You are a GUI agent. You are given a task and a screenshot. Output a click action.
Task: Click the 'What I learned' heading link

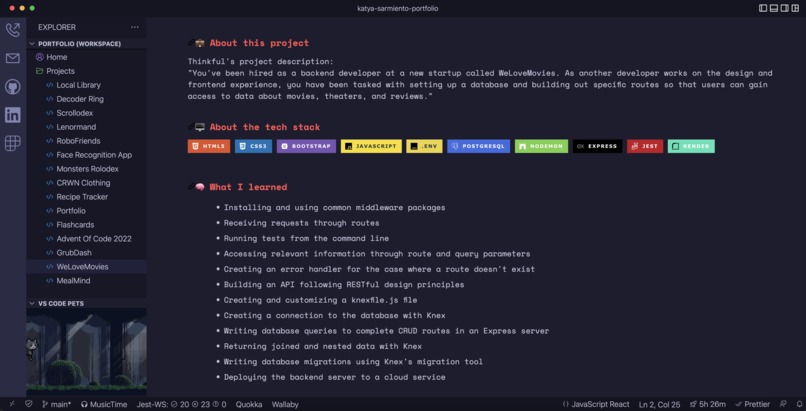[248, 187]
